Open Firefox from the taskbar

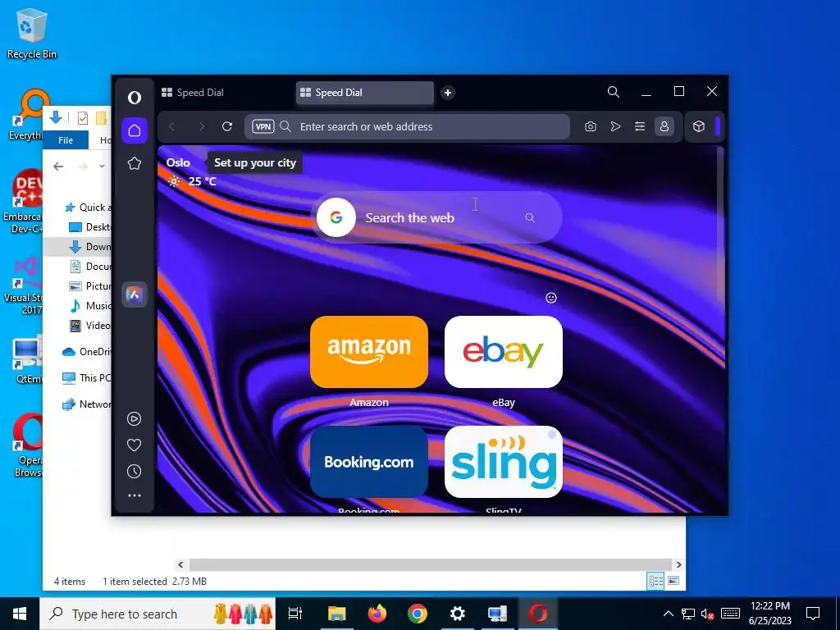click(x=377, y=614)
